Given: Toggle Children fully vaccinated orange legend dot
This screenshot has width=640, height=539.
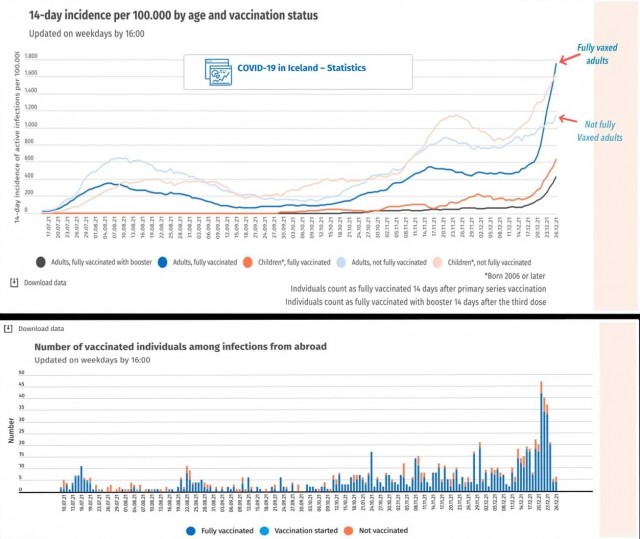Looking at the screenshot, I should point(247,262).
